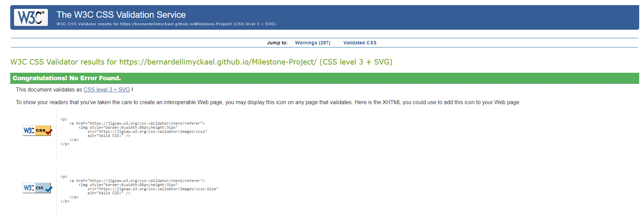644x224 pixels.
Task: Click the img style line in second code block
Action: pyautogui.click(x=128, y=185)
